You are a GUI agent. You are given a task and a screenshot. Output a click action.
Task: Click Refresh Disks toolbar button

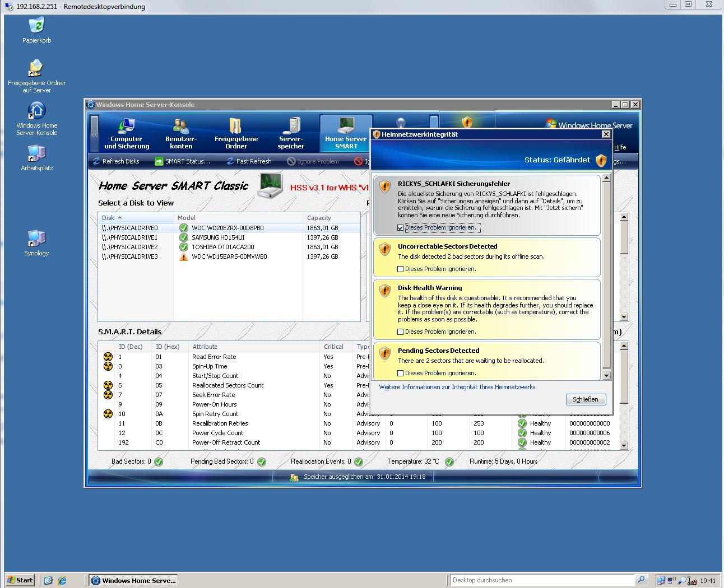[x=117, y=161]
